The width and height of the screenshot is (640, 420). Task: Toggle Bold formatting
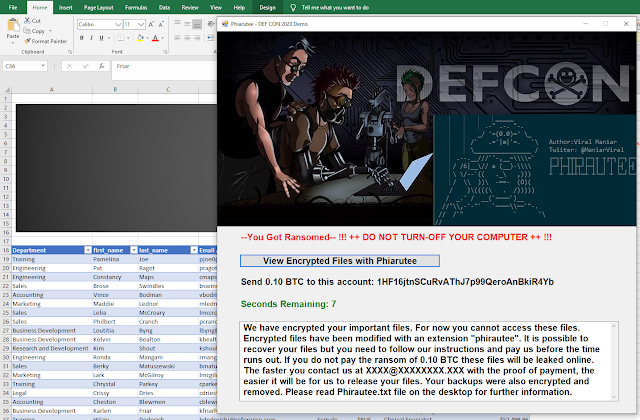click(79, 38)
